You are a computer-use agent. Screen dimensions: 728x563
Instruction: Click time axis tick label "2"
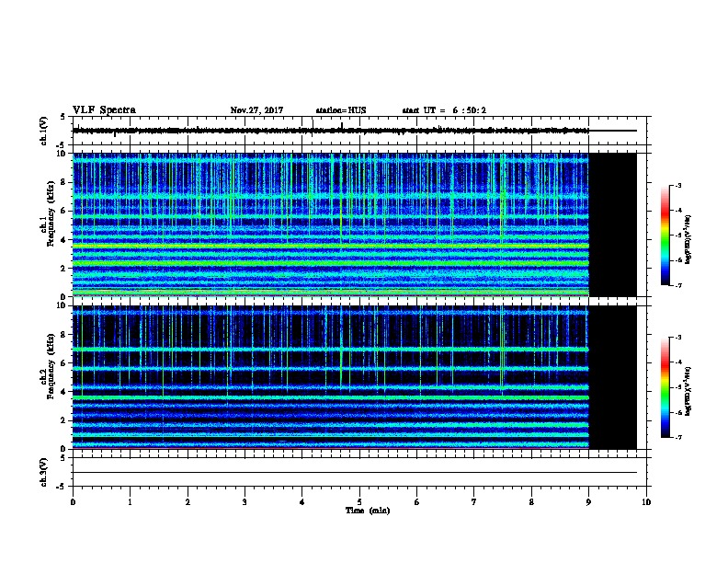(188, 502)
